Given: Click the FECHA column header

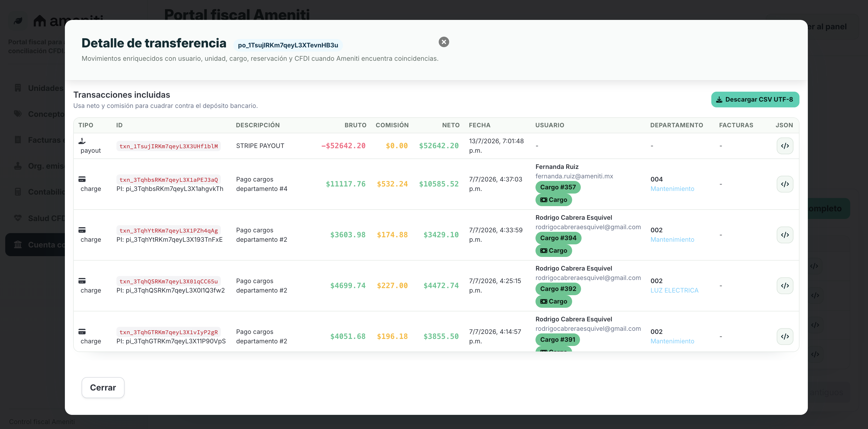Looking at the screenshot, I should pyautogui.click(x=479, y=125).
